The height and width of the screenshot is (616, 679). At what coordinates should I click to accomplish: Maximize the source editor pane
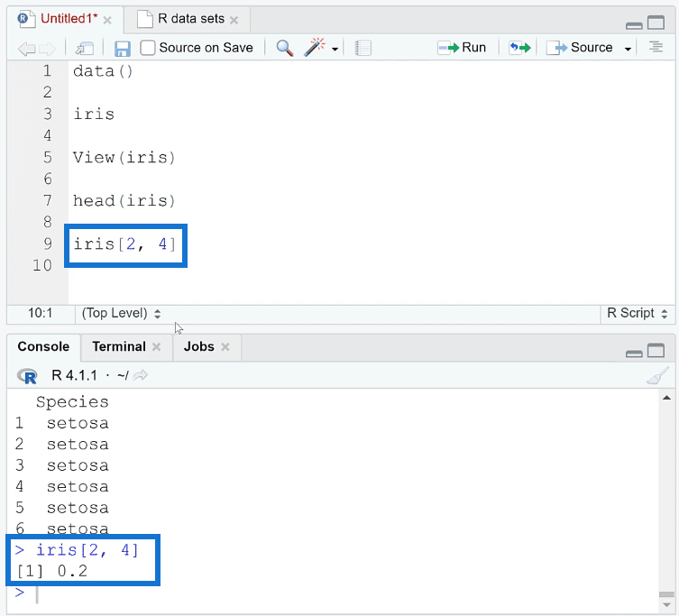pos(656,23)
